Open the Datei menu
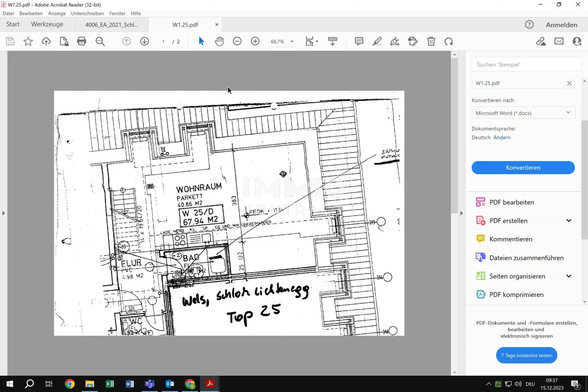Image resolution: width=588 pixels, height=392 pixels. point(8,13)
